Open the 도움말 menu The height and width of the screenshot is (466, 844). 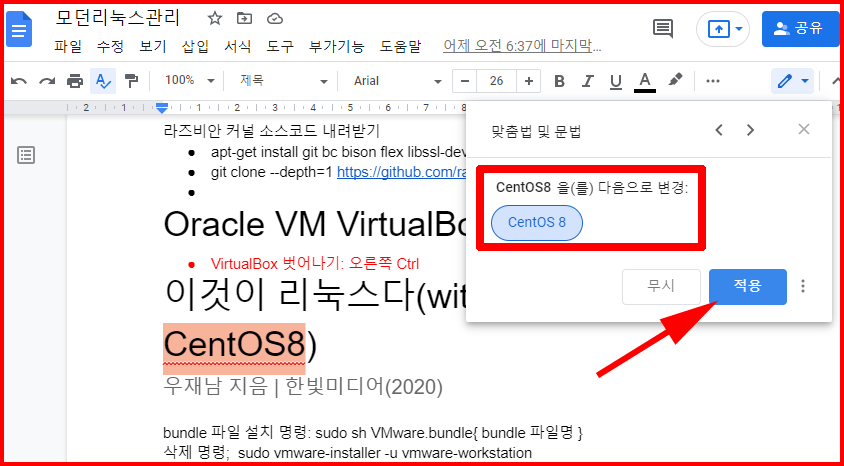point(400,46)
